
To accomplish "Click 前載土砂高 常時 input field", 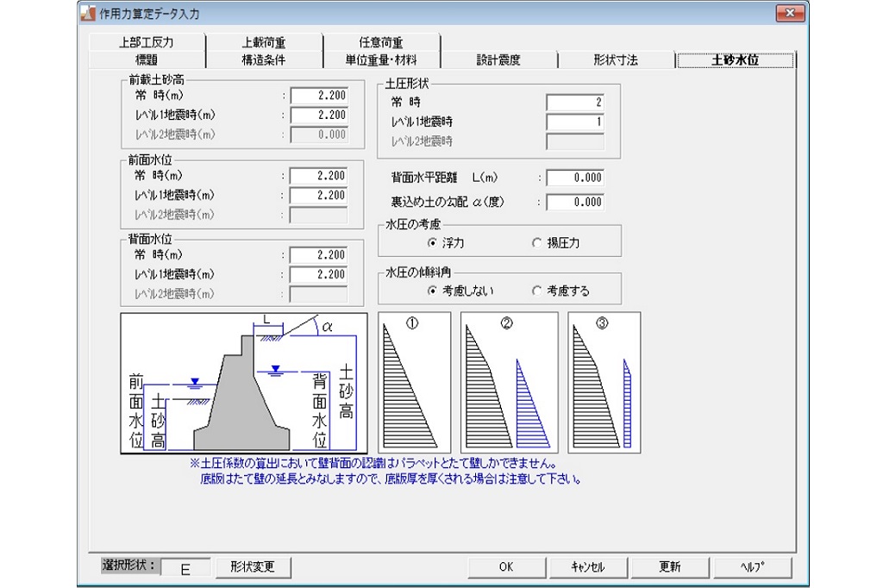I will point(318,96).
